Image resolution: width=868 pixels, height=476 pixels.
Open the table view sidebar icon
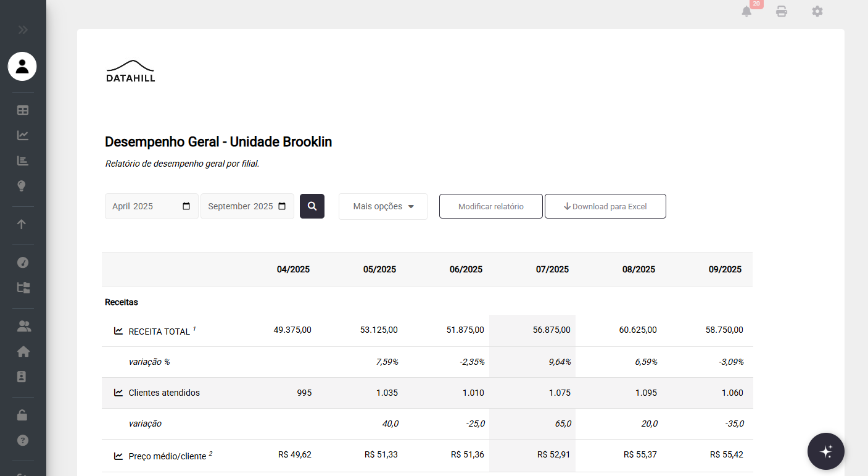(x=23, y=111)
